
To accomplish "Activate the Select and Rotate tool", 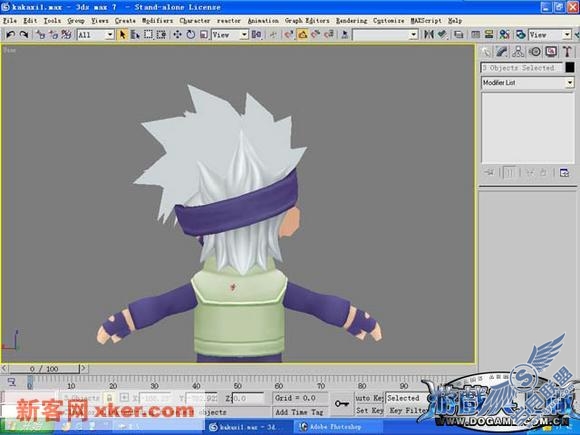I will pyautogui.click(x=190, y=35).
